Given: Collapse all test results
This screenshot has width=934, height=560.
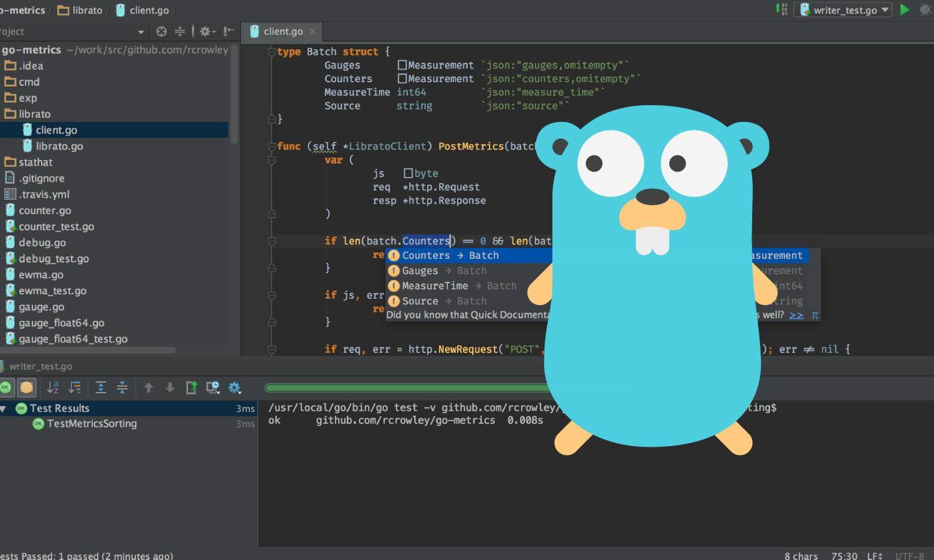Looking at the screenshot, I should (123, 388).
